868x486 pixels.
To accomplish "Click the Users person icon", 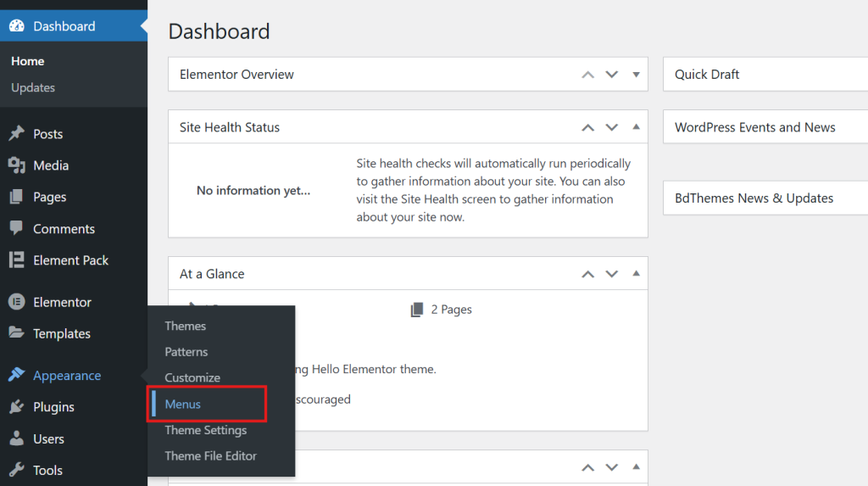I will click(x=16, y=439).
